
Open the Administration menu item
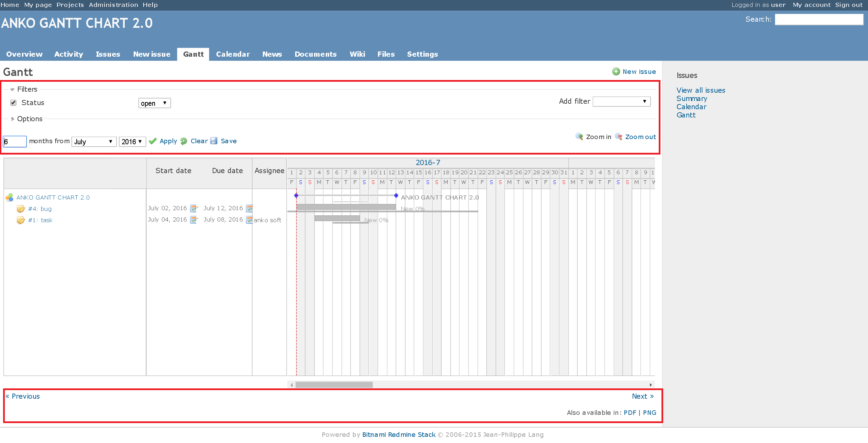click(x=113, y=5)
